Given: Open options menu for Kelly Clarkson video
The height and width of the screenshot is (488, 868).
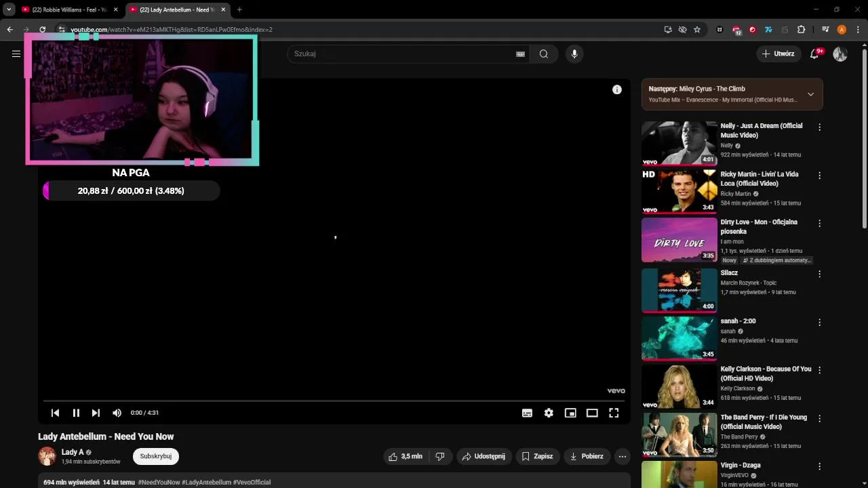Looking at the screenshot, I should tap(819, 371).
